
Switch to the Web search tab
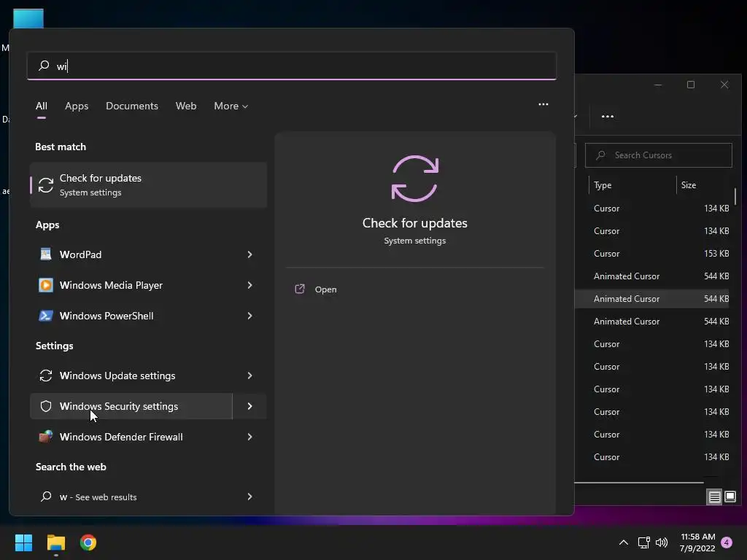tap(186, 106)
